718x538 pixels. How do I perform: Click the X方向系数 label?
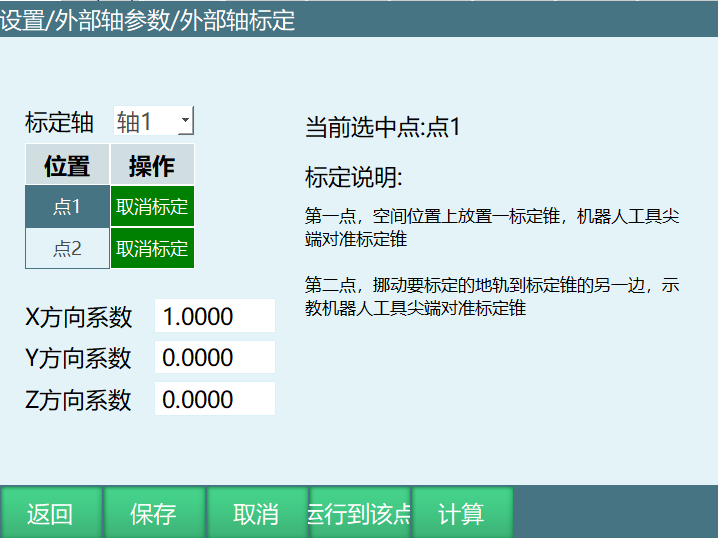[x=79, y=318]
